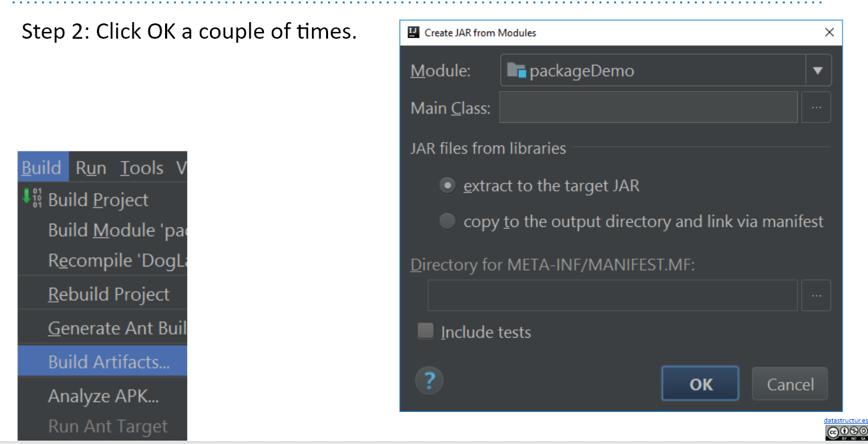Screen dimensions: 868x444
Task: Expand the Module dropdown arrow
Action: tap(818, 71)
